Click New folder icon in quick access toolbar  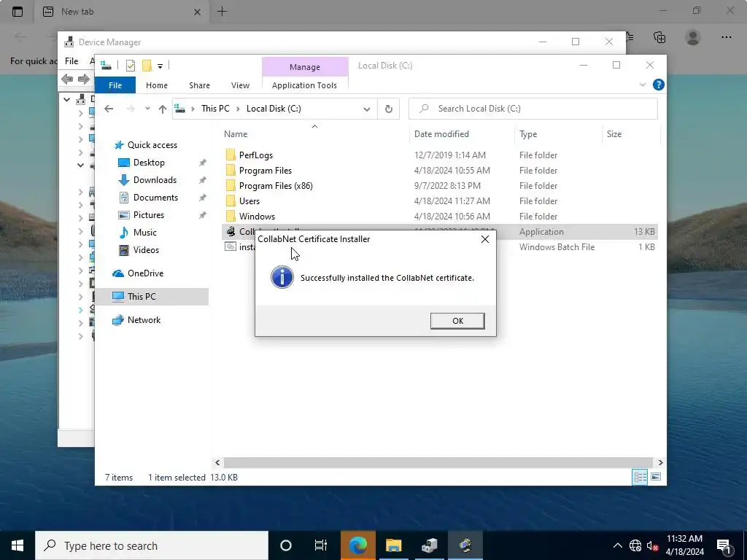[x=147, y=66]
